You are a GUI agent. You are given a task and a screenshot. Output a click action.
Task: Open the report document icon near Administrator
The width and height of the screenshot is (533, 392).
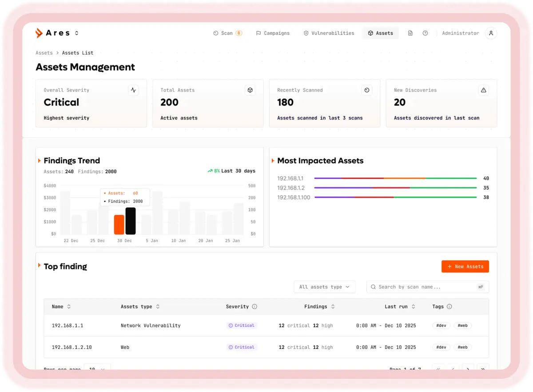(410, 33)
